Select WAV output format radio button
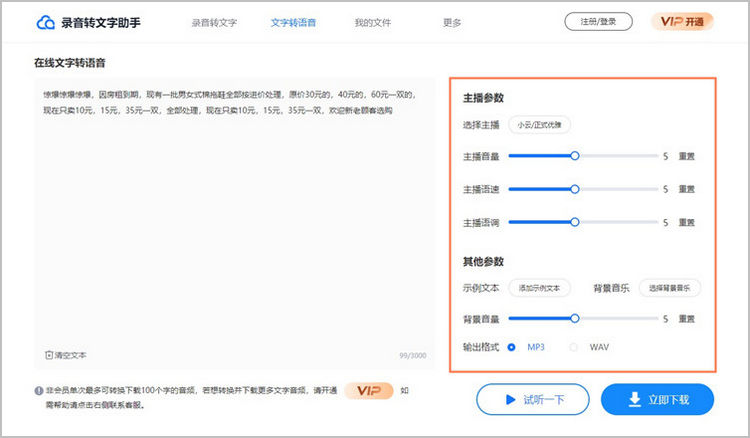Viewport: 750px width, 438px height. coord(573,347)
